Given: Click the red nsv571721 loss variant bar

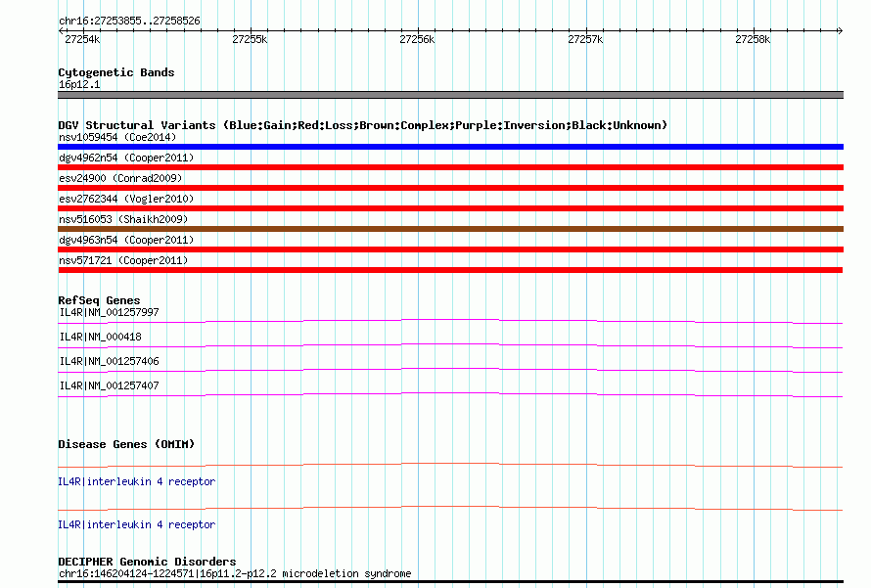Looking at the screenshot, I should click(x=450, y=270).
